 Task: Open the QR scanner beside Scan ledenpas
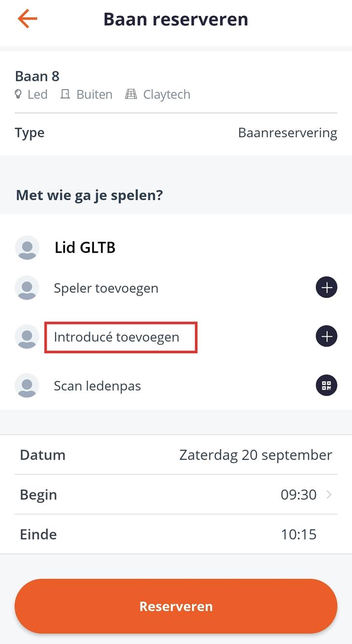(x=326, y=385)
